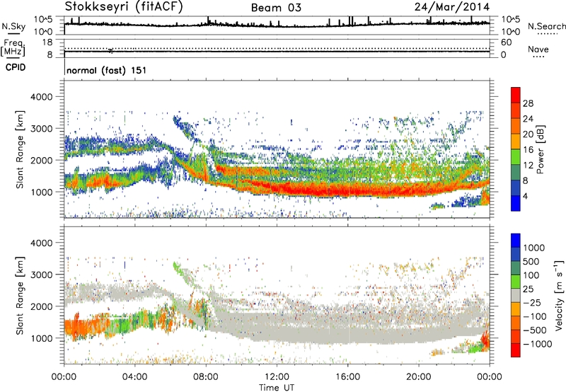
Task: Click the 'Slant Range [km]' label of power panel
Action: click(x=21, y=149)
